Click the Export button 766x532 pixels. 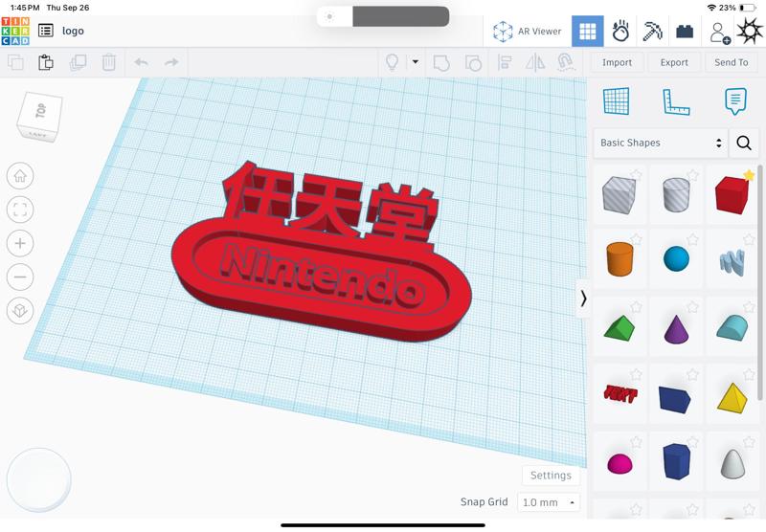pos(674,62)
